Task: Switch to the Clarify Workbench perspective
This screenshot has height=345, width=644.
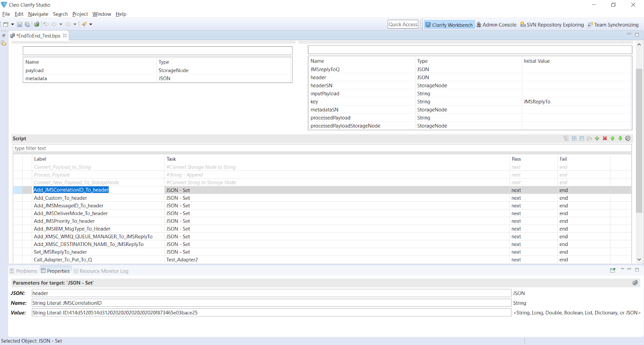Action: point(449,25)
